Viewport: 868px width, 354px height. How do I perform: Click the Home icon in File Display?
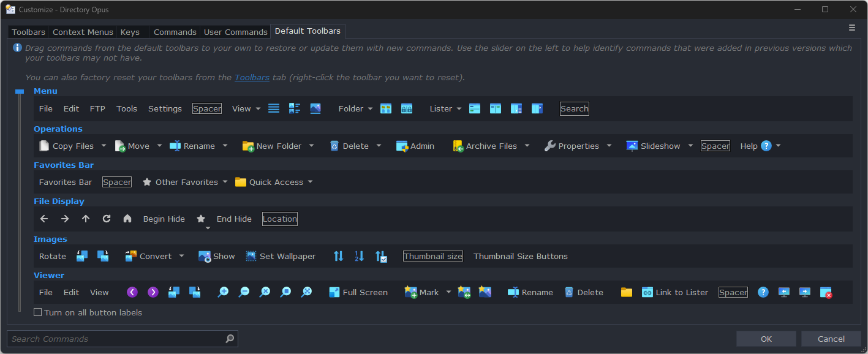(x=127, y=219)
